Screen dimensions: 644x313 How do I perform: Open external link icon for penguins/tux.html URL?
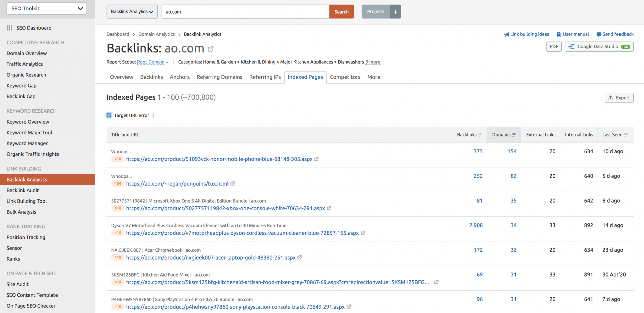point(233,183)
